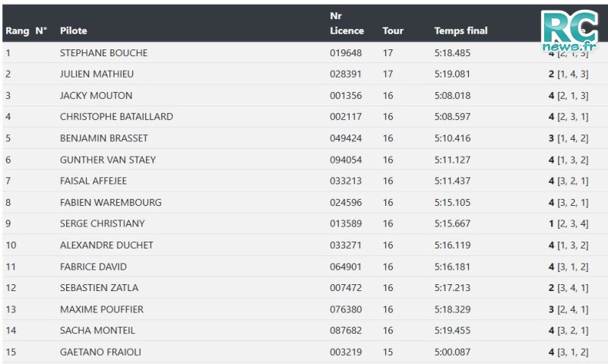
Task: Click licence number 049424
Action: pyautogui.click(x=346, y=138)
